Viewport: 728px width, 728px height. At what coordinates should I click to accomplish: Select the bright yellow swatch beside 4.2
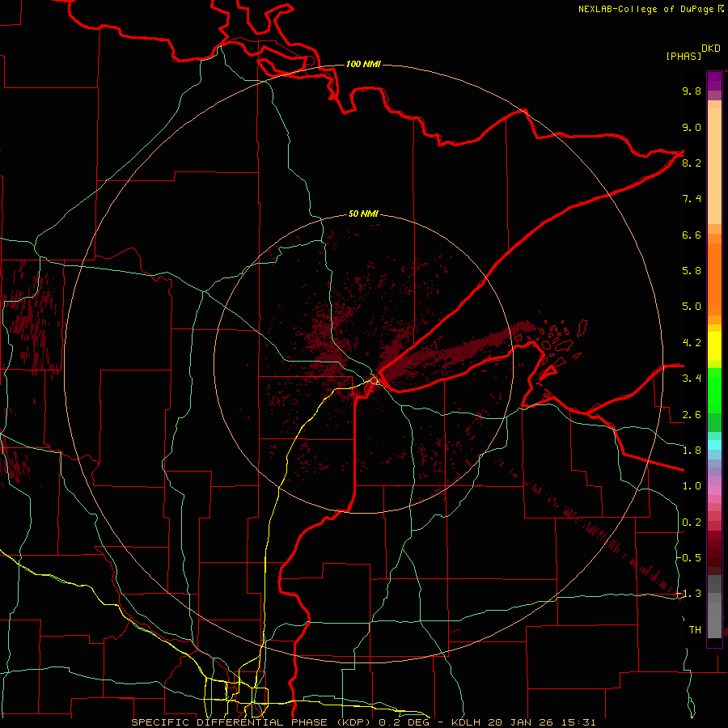(x=714, y=346)
